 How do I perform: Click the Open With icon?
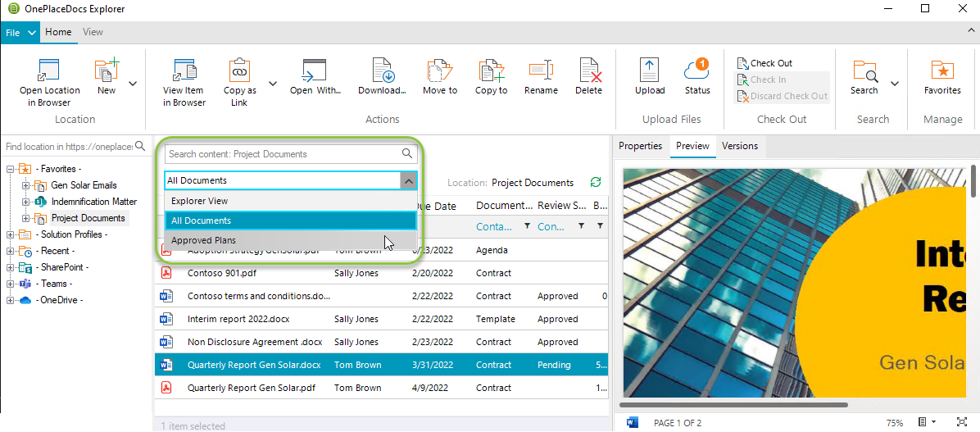[315, 70]
